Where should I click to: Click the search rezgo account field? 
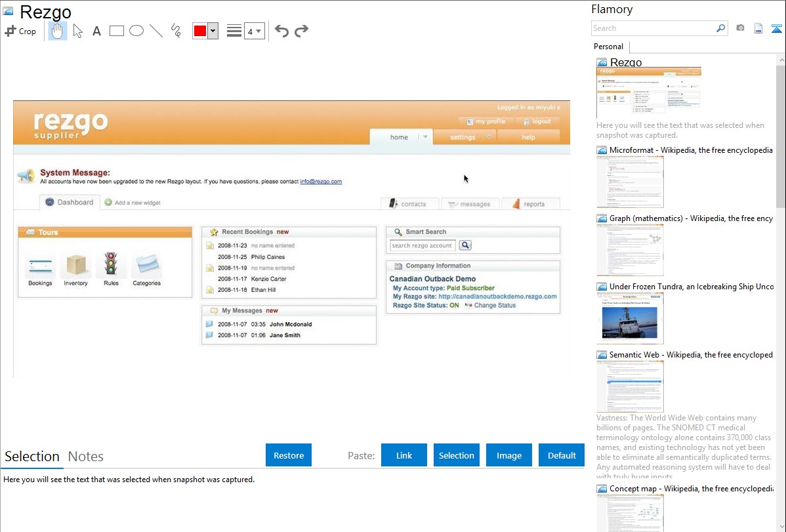click(x=423, y=245)
